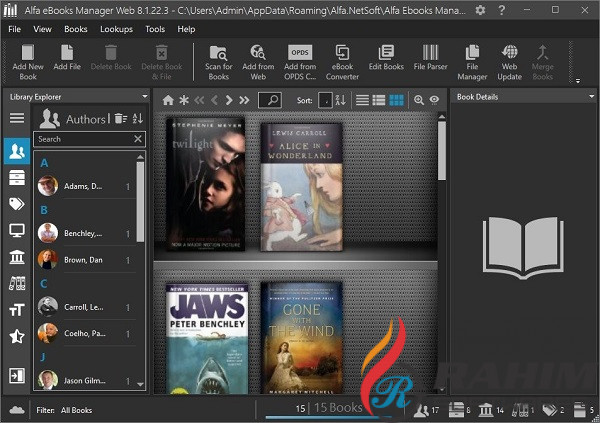Screen dimensions: 600x423
Task: Open Add from Web tool
Action: point(258,62)
